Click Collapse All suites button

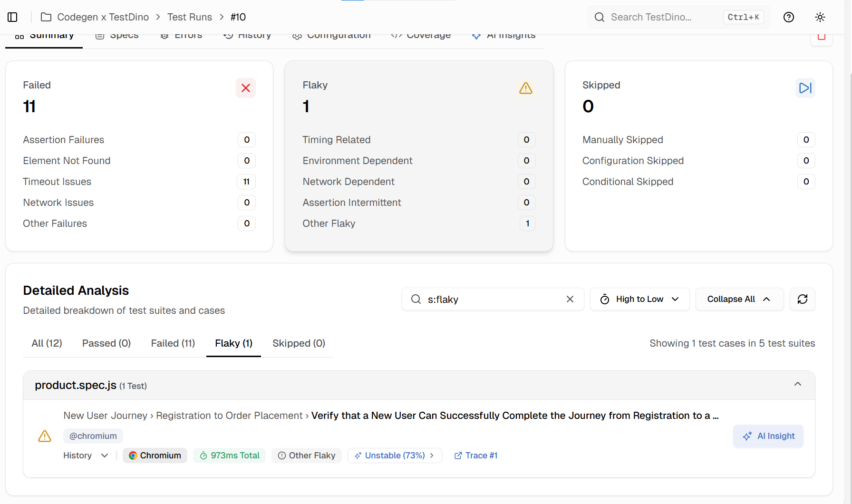click(739, 299)
